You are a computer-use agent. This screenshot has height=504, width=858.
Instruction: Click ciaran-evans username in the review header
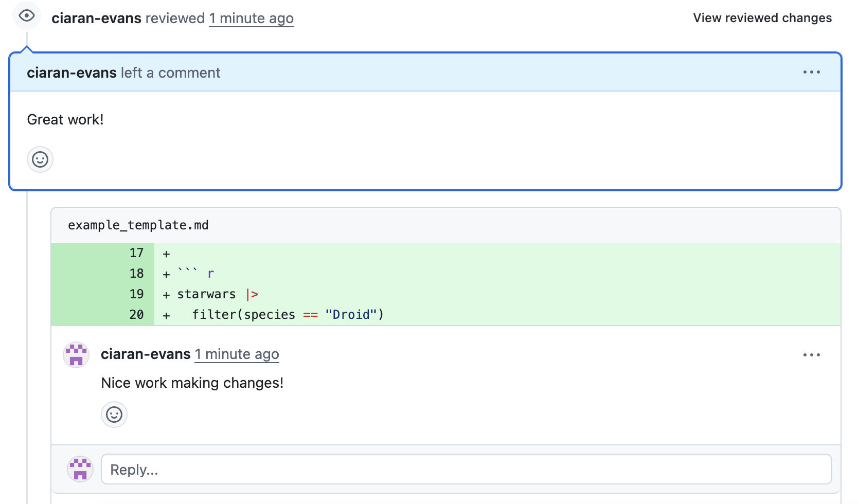(96, 18)
